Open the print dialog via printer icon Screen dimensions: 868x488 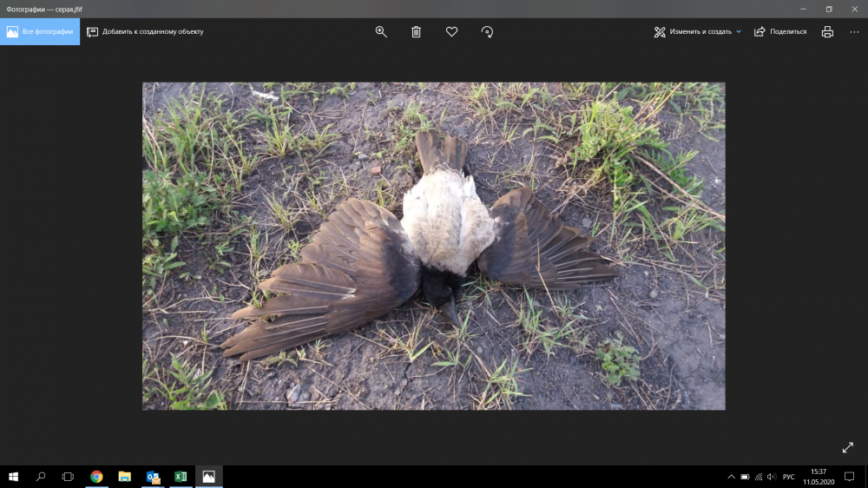click(x=827, y=31)
